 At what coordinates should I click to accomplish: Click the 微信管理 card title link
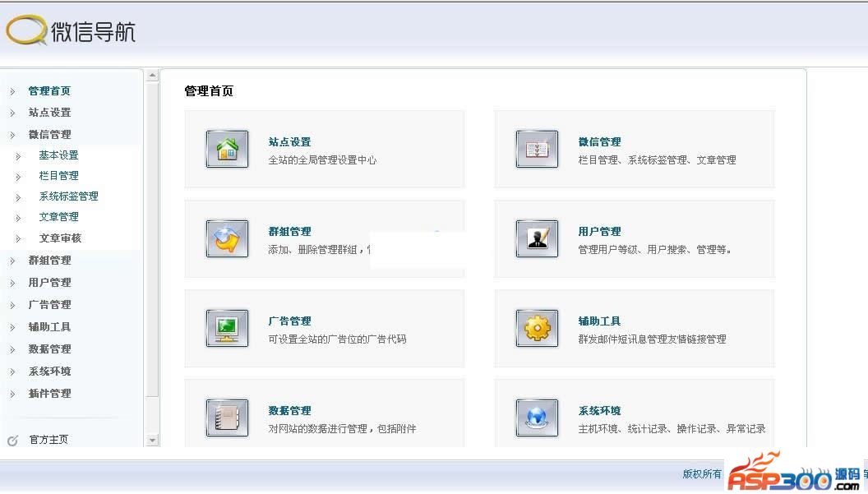click(x=599, y=141)
